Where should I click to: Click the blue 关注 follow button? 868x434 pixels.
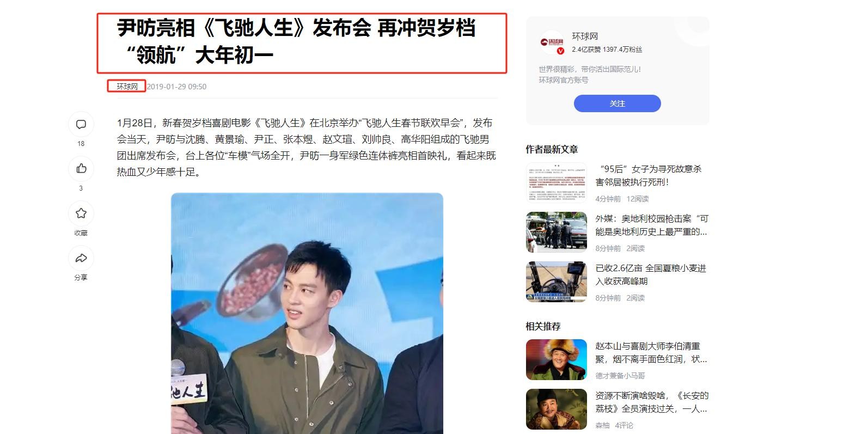[617, 103]
